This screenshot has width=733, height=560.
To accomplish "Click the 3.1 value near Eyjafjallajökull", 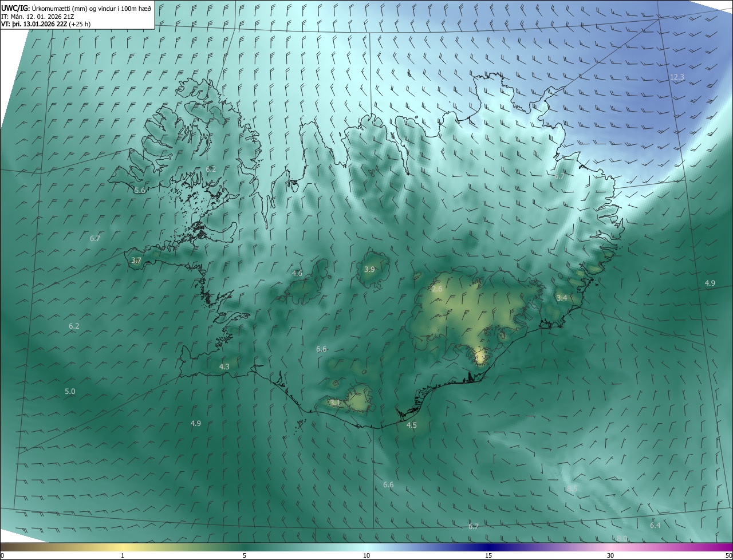I will pos(336,403).
